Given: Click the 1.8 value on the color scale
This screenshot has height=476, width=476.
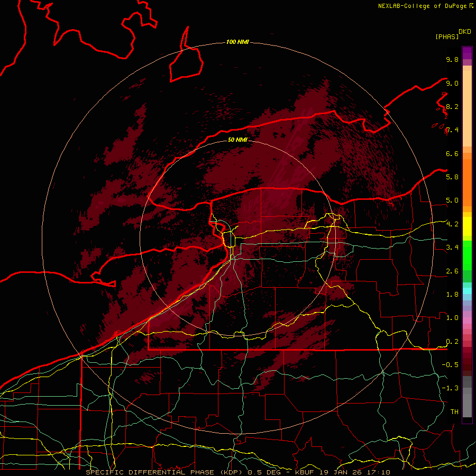Looking at the screenshot, I should pyautogui.click(x=452, y=295).
